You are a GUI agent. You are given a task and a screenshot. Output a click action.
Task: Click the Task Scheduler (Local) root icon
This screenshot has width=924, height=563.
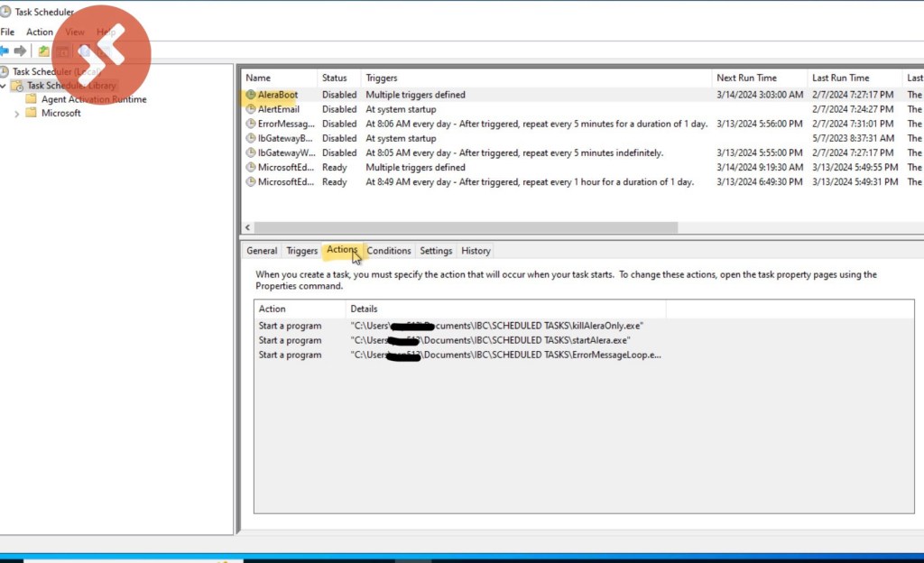(5, 71)
